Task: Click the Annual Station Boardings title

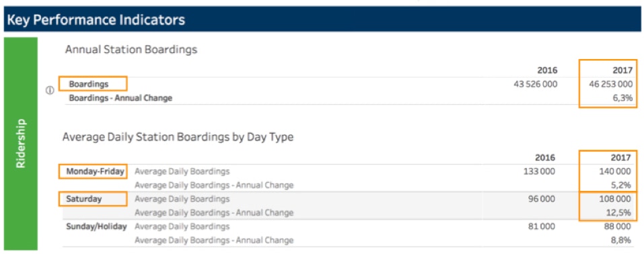Action: pos(131,50)
